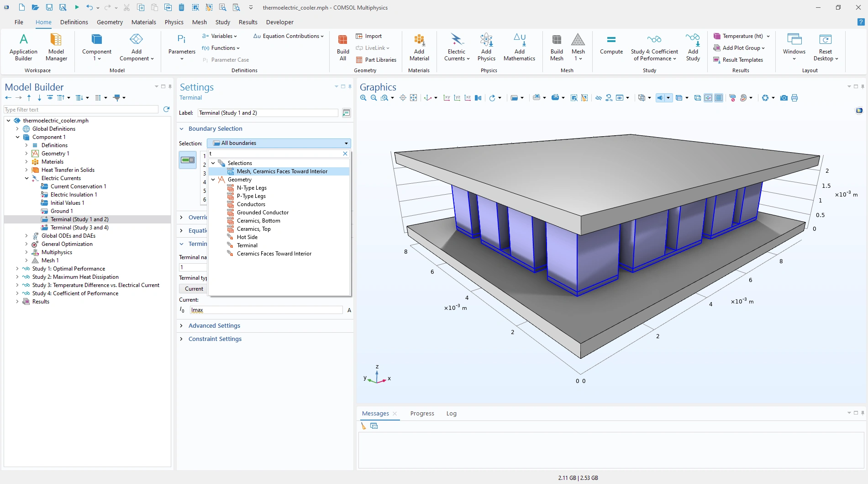Click the Label text field
The image size is (868, 484).
pos(268,113)
